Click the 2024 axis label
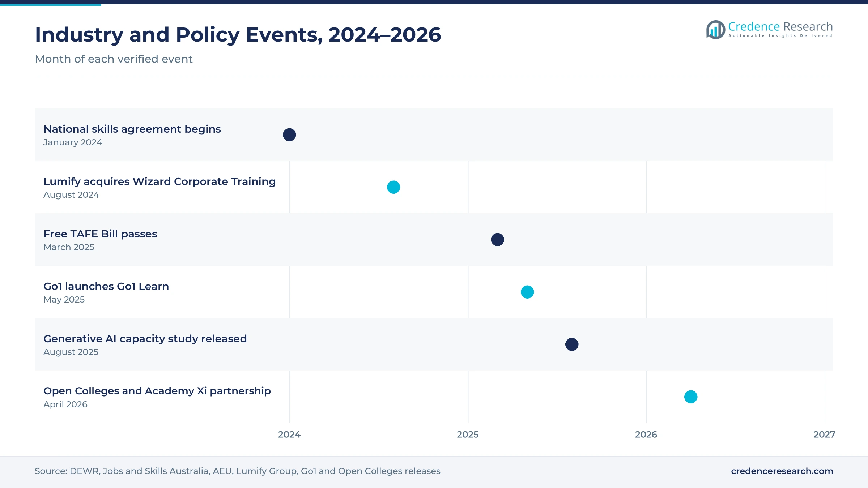The image size is (868, 488). pyautogui.click(x=289, y=435)
